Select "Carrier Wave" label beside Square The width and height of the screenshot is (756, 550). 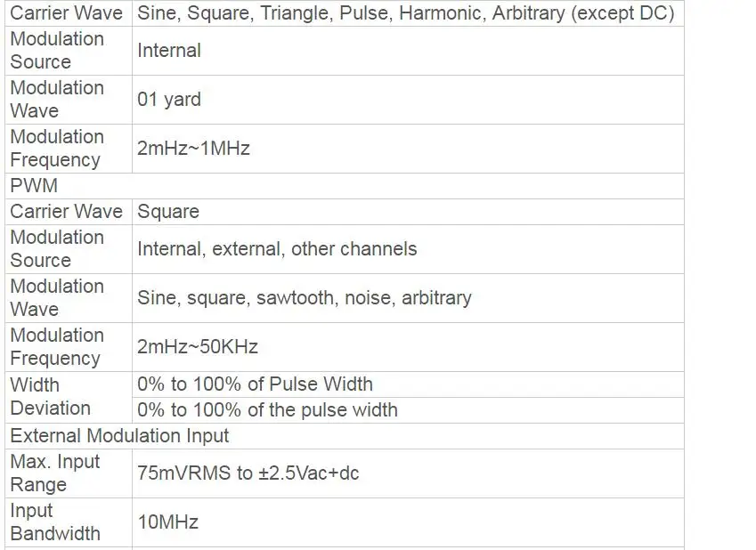(x=66, y=212)
